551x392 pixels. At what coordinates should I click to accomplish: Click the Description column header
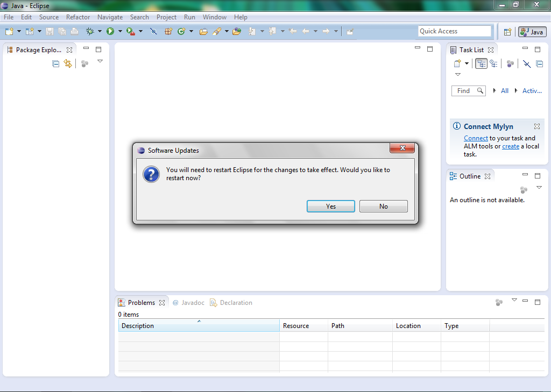(138, 326)
